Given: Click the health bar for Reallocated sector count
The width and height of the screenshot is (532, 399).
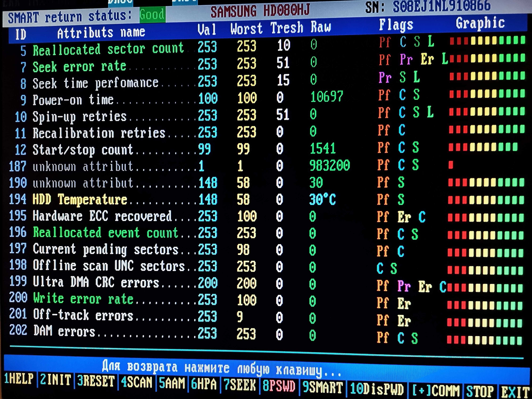Looking at the screenshot, I should click(x=487, y=40).
